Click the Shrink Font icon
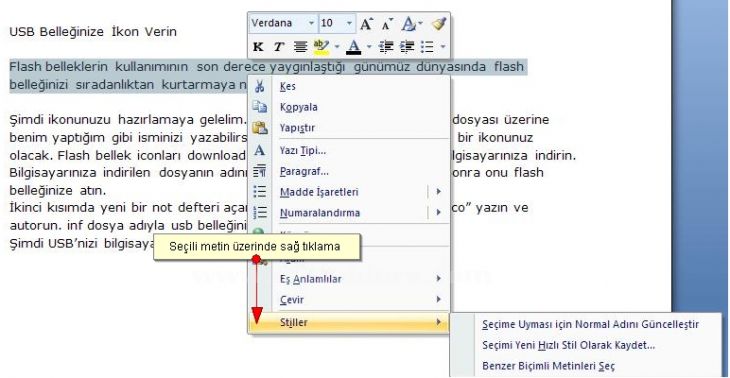This screenshot has height=378, width=730. pos(387,24)
